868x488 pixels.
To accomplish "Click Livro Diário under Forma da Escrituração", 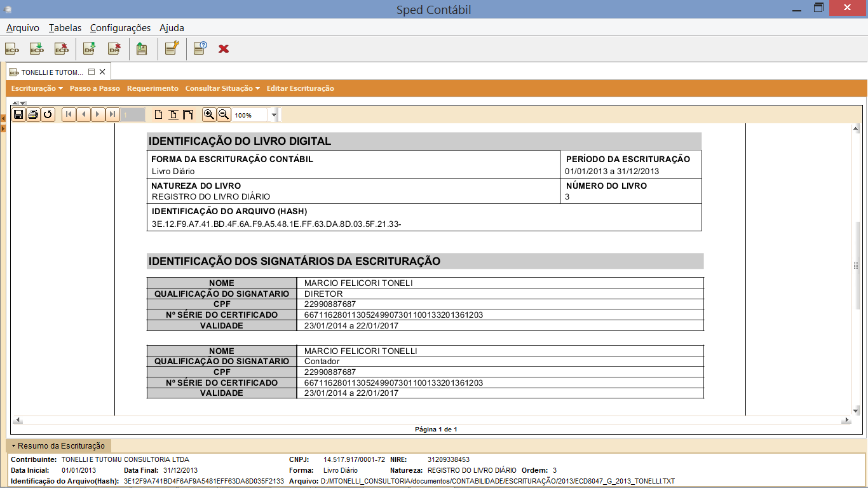I will click(173, 172).
